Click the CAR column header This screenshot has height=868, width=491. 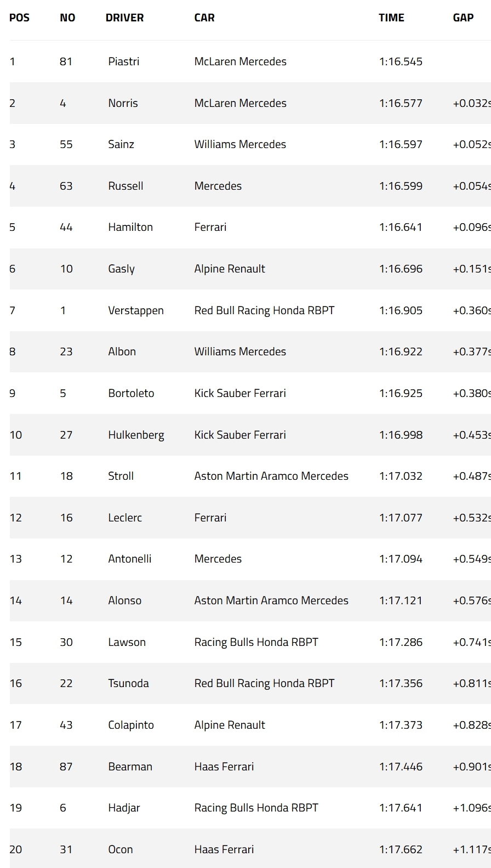pyautogui.click(x=204, y=18)
